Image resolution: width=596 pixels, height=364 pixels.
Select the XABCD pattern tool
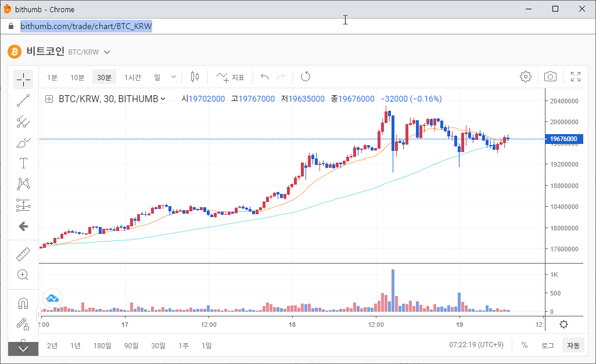23,184
